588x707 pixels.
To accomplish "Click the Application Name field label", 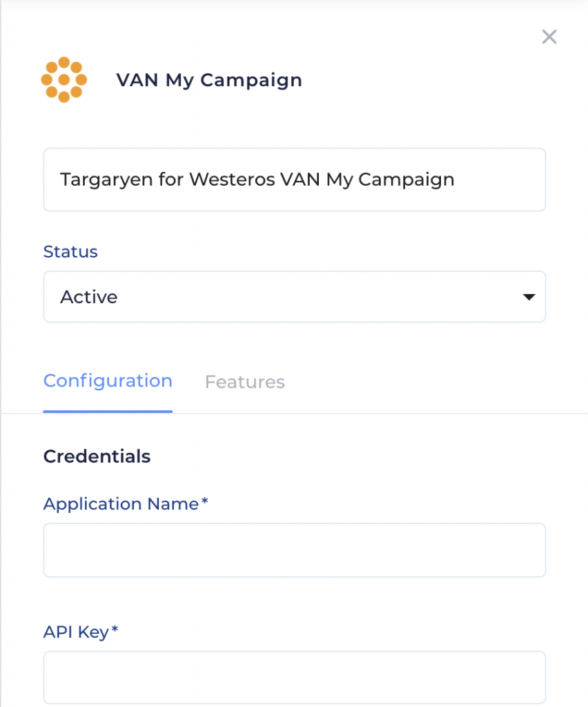I will [x=121, y=504].
